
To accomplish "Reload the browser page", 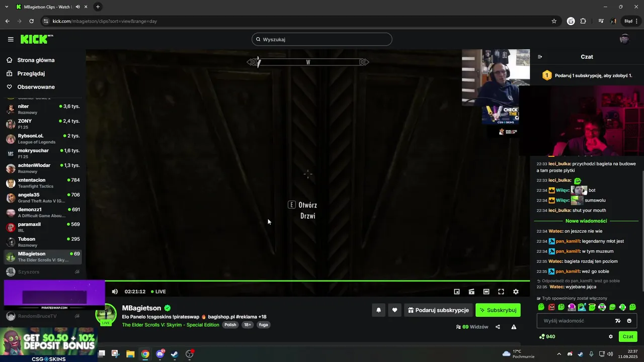I will 31,21.
